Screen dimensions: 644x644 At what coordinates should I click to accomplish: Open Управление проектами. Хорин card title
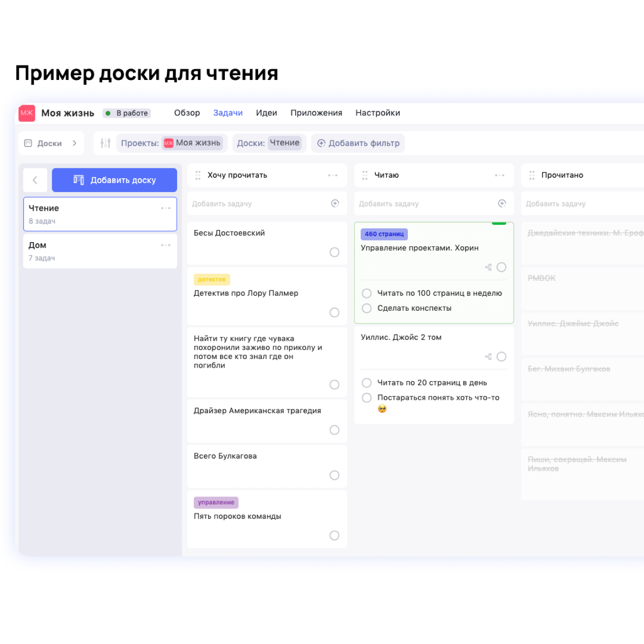coord(420,248)
